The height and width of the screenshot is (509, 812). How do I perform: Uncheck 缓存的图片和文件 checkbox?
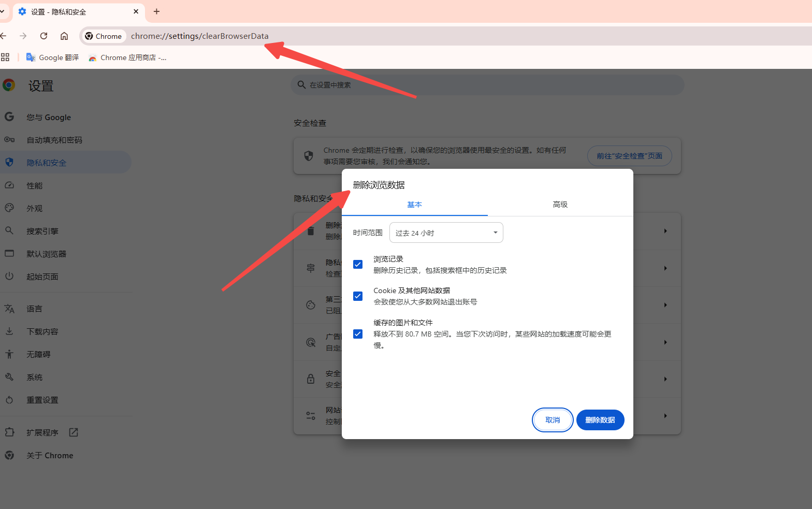pyautogui.click(x=358, y=334)
